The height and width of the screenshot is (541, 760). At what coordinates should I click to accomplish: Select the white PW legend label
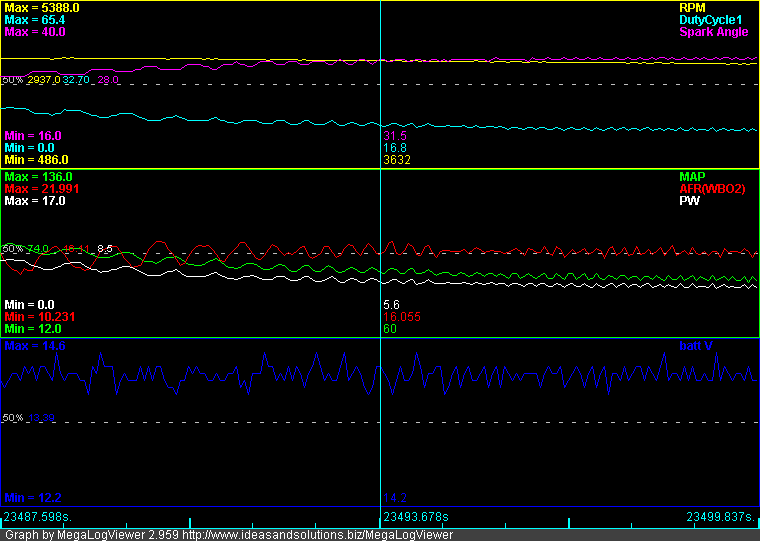click(689, 200)
